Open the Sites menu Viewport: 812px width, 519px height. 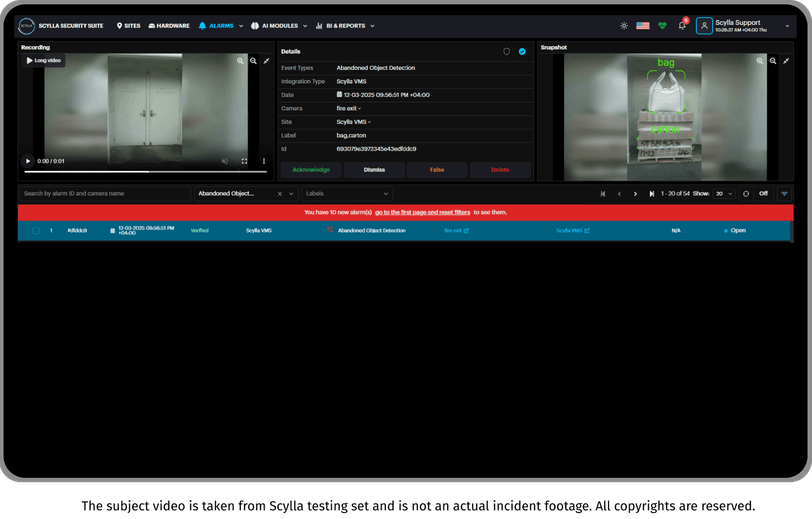click(128, 26)
